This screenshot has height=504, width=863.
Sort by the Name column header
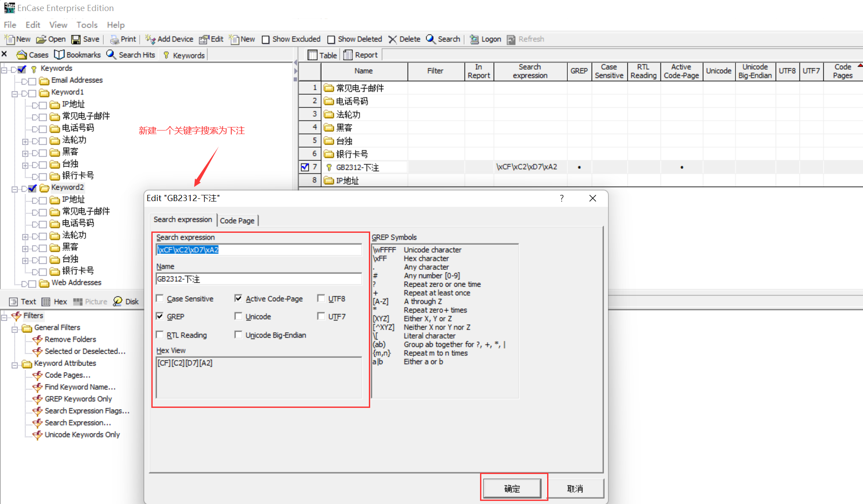click(364, 71)
